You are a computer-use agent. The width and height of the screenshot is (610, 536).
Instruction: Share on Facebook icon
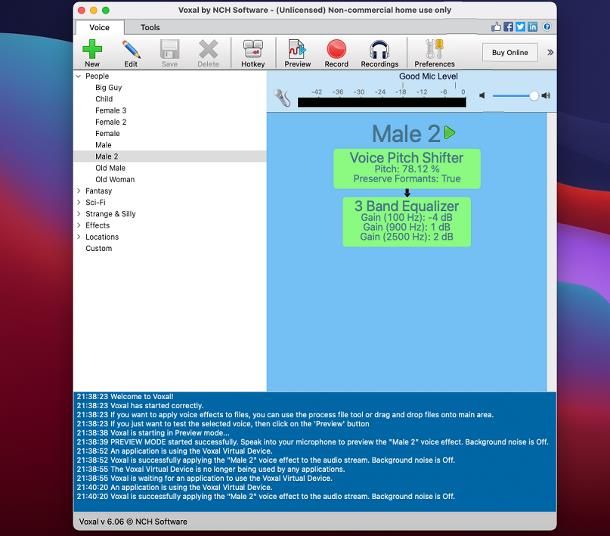click(508, 26)
